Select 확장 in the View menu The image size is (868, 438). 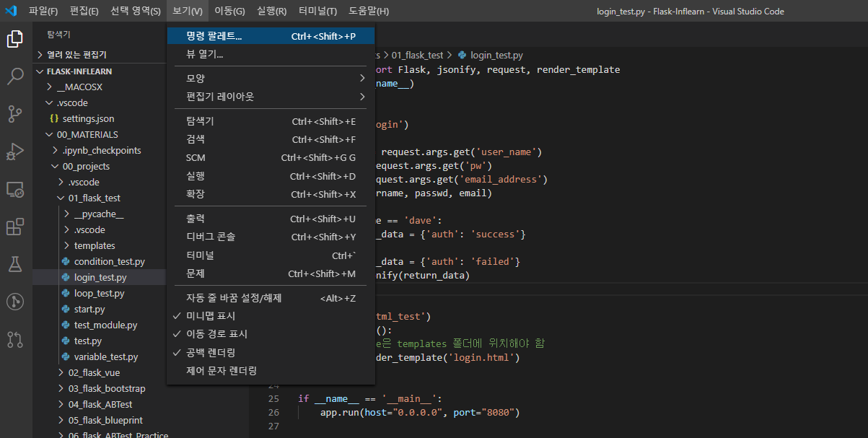pyautogui.click(x=271, y=194)
